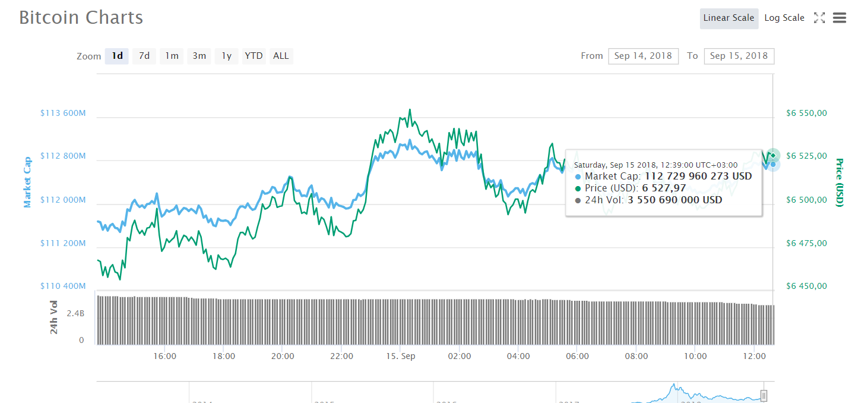The width and height of the screenshot is (868, 403).
Task: Switch to Log Scale
Action: click(x=784, y=18)
